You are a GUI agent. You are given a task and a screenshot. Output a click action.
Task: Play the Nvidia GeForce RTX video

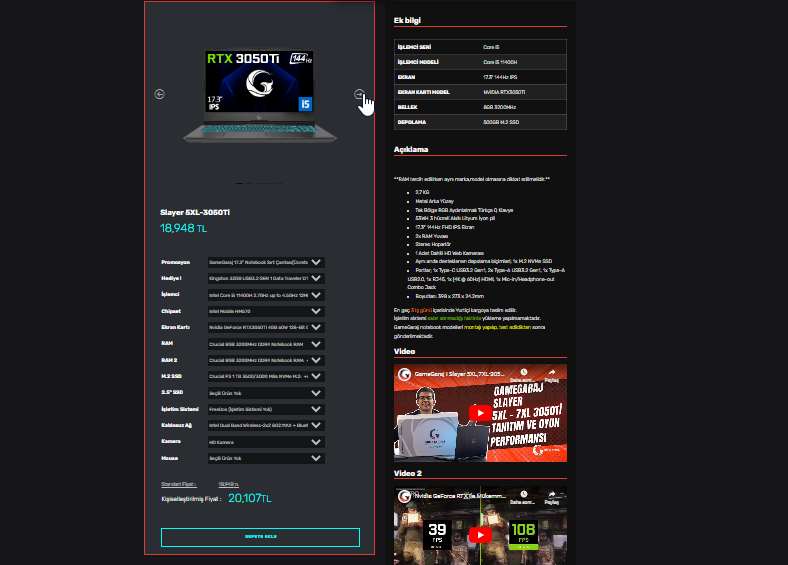[480, 535]
